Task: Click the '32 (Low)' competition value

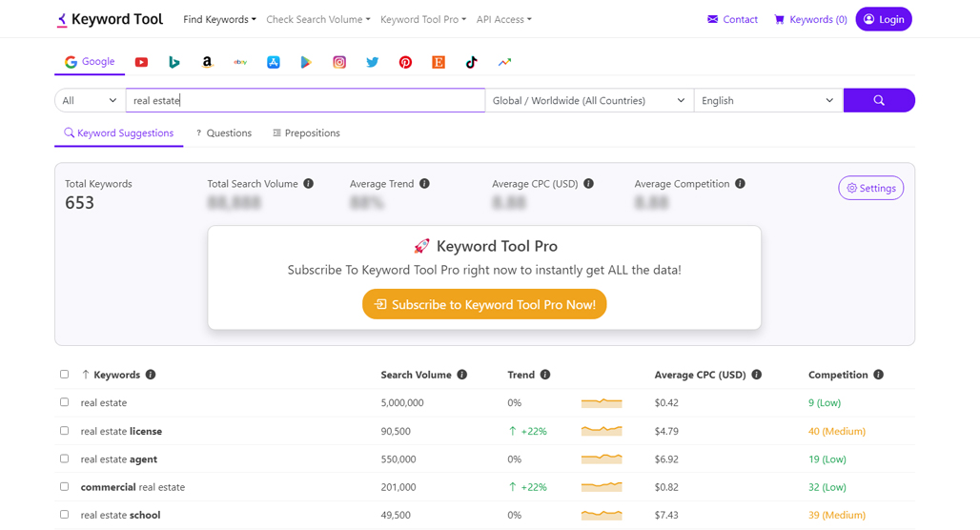Action: pyautogui.click(x=827, y=487)
